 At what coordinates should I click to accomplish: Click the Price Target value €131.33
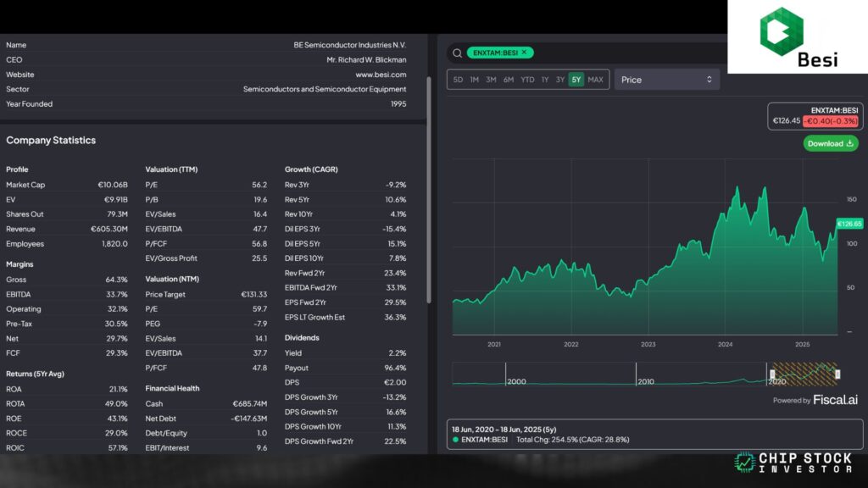pyautogui.click(x=254, y=294)
